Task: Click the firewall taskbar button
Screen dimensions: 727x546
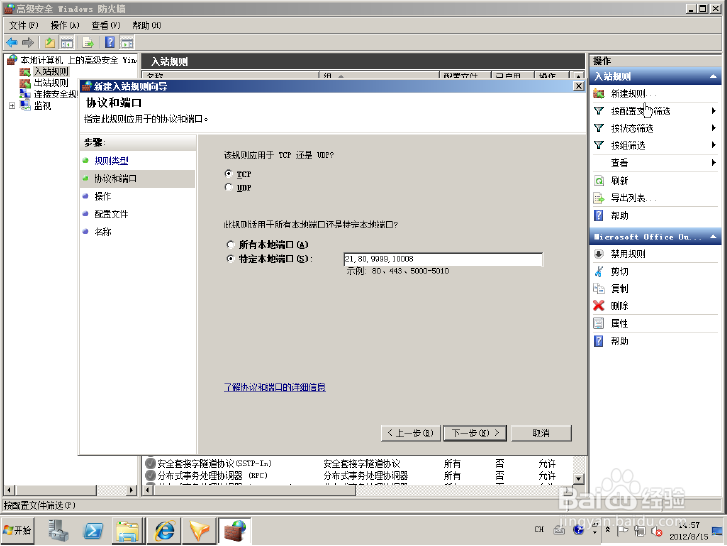Action: [x=235, y=530]
